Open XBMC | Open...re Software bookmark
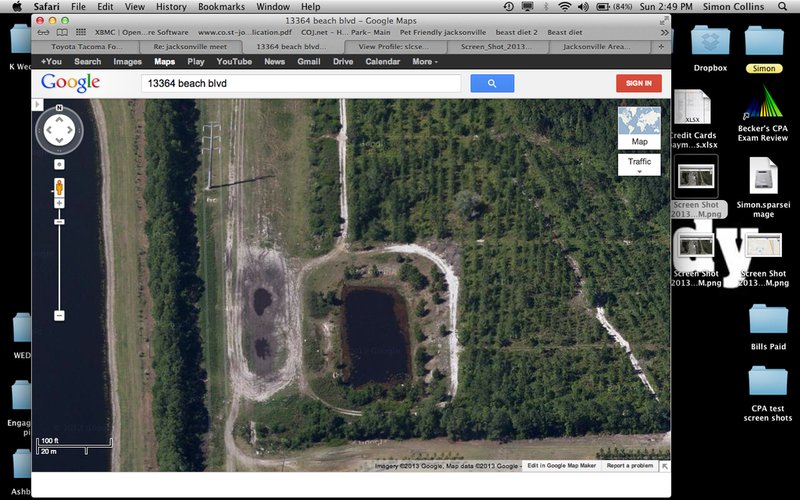The image size is (800, 500). tap(142, 32)
